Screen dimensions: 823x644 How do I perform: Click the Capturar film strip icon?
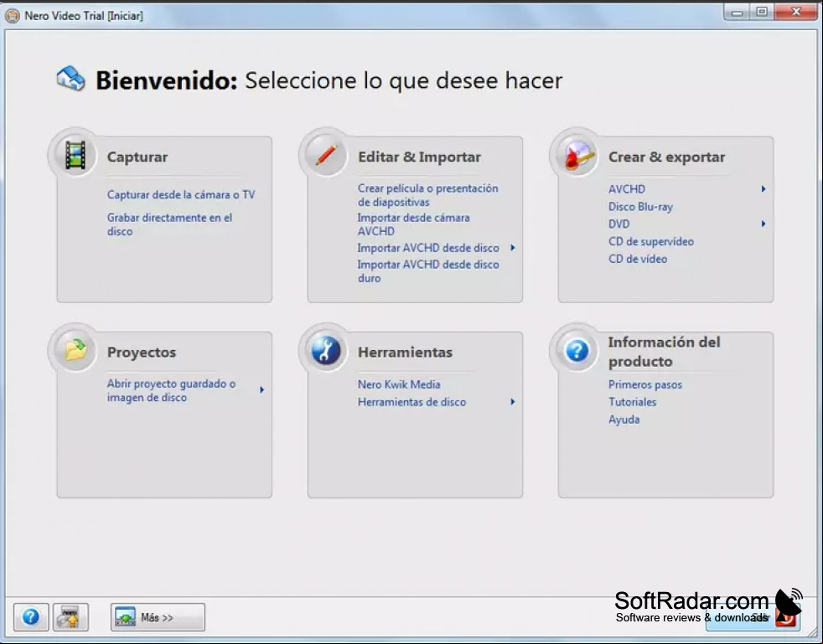pyautogui.click(x=75, y=155)
